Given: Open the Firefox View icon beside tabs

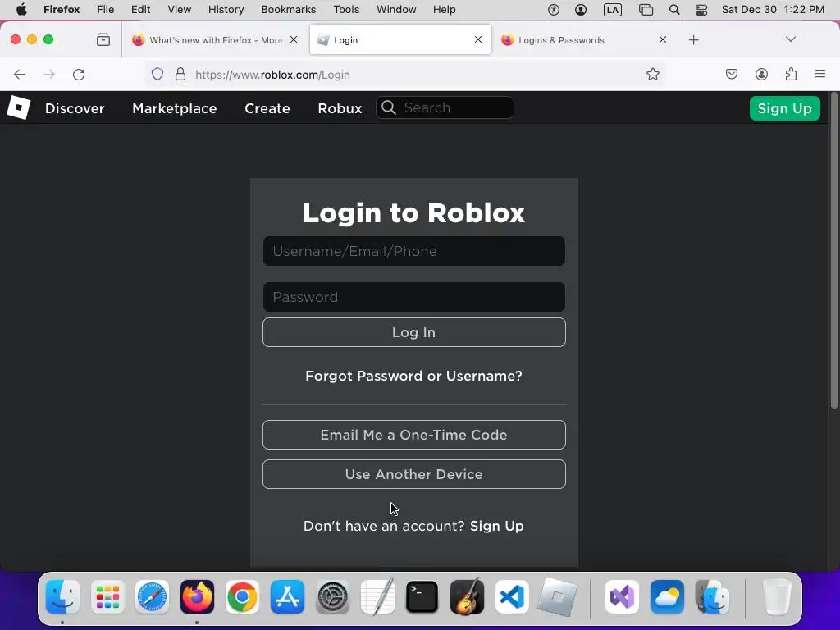Looking at the screenshot, I should click(x=103, y=39).
